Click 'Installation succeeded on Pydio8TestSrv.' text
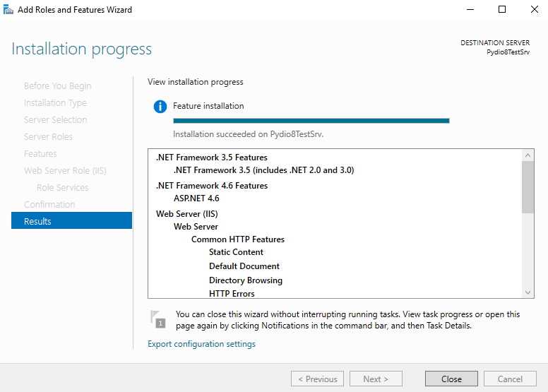 (248, 134)
